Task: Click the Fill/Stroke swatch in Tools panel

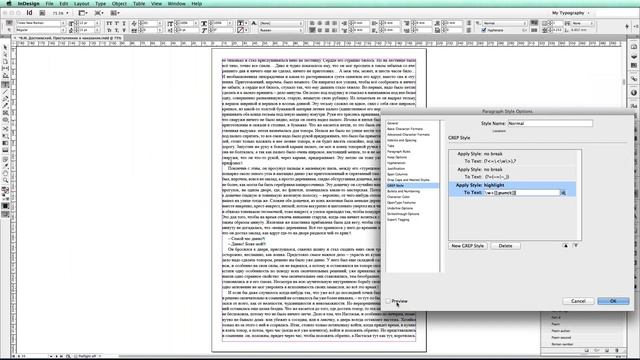Action: pyautogui.click(x=5, y=191)
